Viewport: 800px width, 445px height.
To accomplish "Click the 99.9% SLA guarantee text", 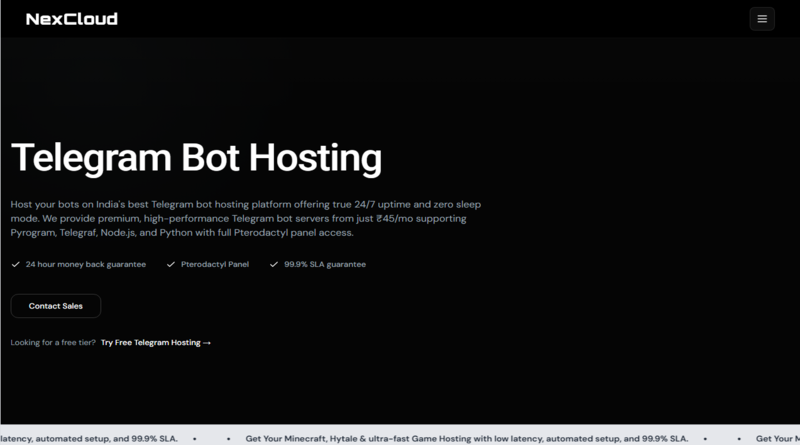I will pos(325,264).
